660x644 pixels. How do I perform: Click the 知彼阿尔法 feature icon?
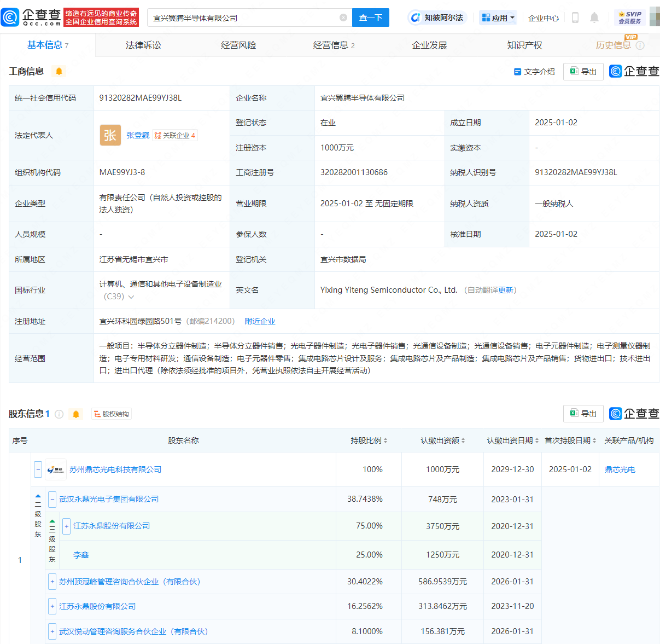(x=416, y=18)
